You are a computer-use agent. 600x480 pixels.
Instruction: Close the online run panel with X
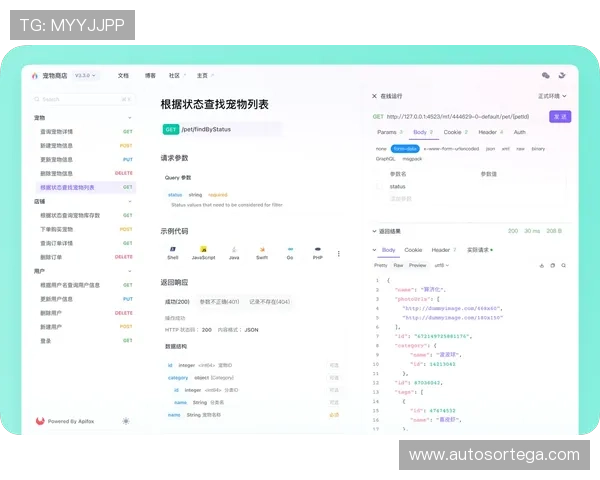(374, 96)
